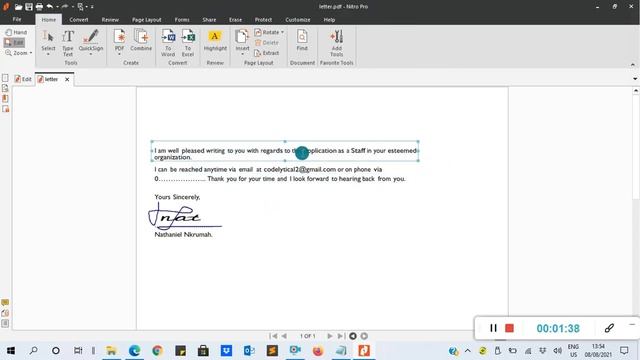Convert PDF To Word
The image size is (640, 360).
click(x=168, y=42)
